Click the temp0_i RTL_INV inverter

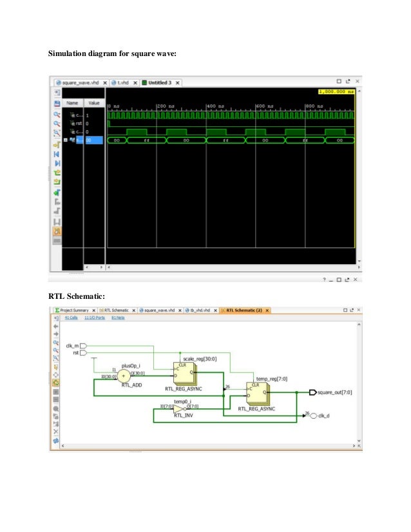180,409
